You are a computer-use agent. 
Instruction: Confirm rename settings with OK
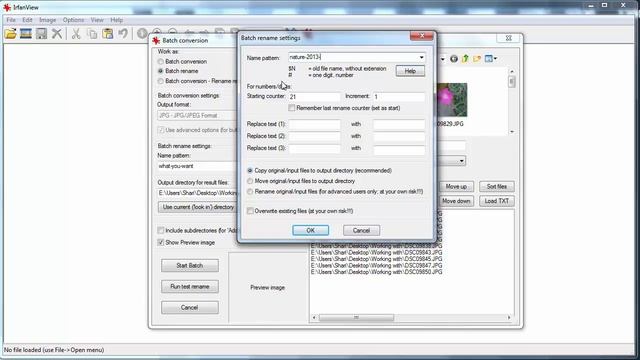pyautogui.click(x=310, y=231)
